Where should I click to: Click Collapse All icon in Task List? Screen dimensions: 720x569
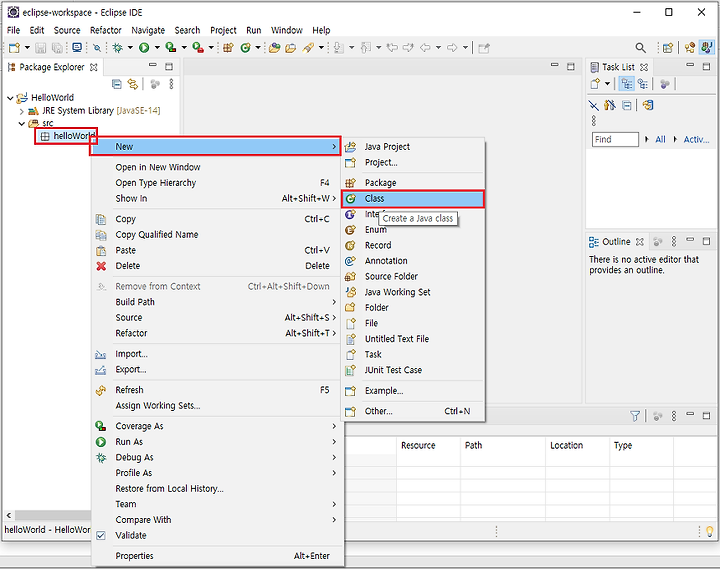[626, 105]
